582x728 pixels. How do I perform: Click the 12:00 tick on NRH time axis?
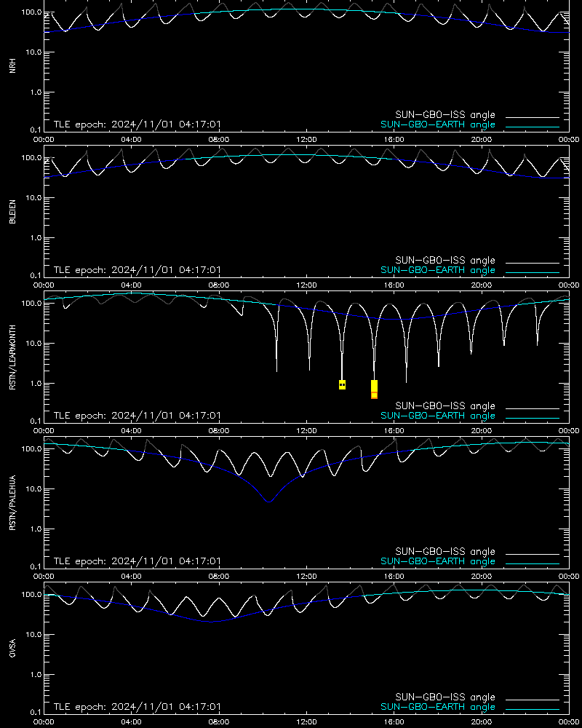point(306,139)
